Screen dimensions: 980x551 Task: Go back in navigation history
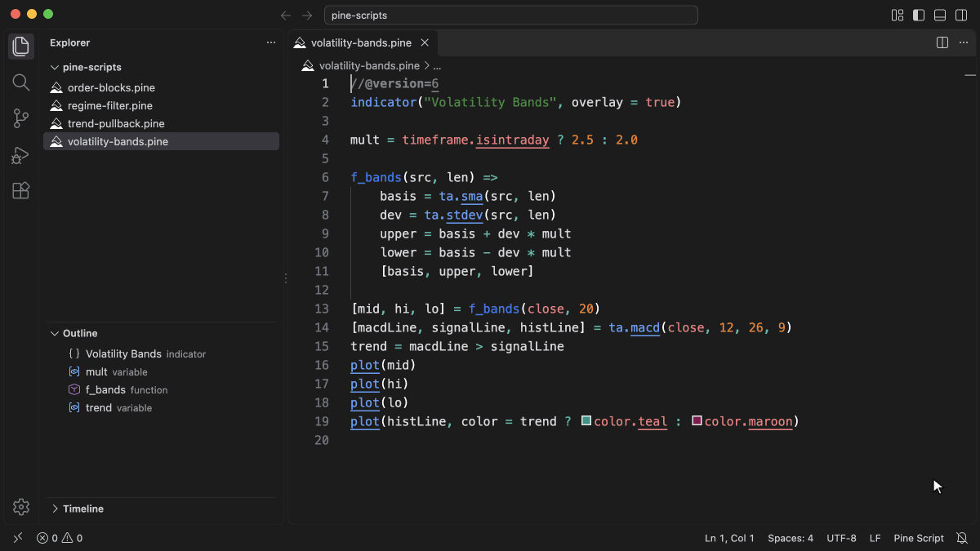(286, 16)
